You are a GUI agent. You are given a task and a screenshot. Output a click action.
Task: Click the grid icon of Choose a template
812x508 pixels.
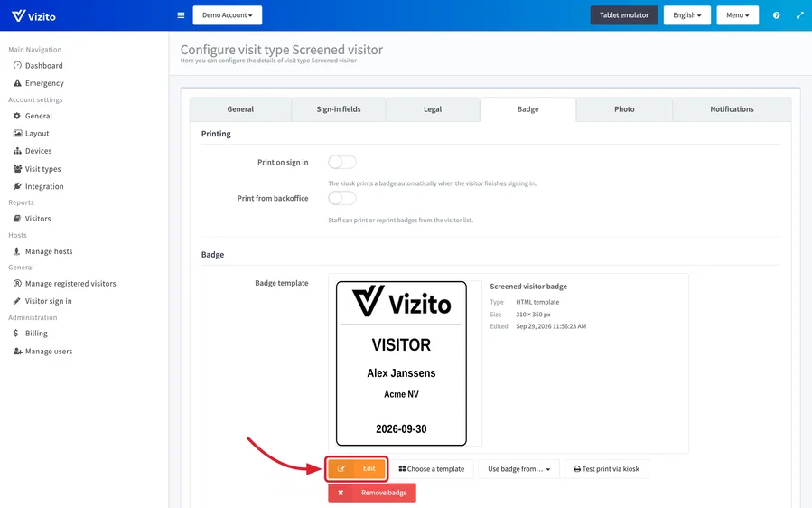point(402,468)
